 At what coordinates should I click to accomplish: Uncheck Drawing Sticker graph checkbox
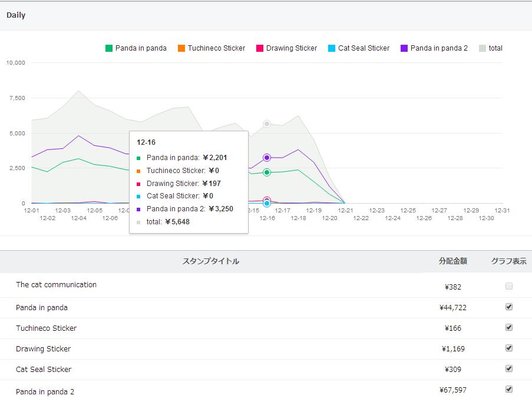click(x=509, y=348)
